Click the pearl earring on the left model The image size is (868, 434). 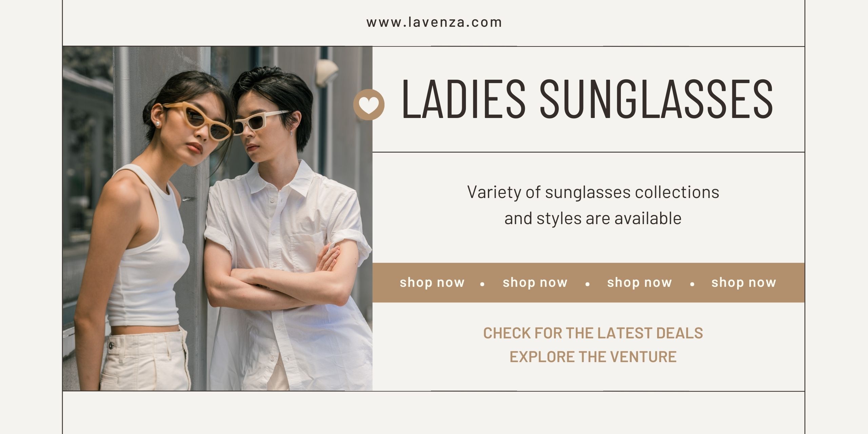[x=157, y=124]
